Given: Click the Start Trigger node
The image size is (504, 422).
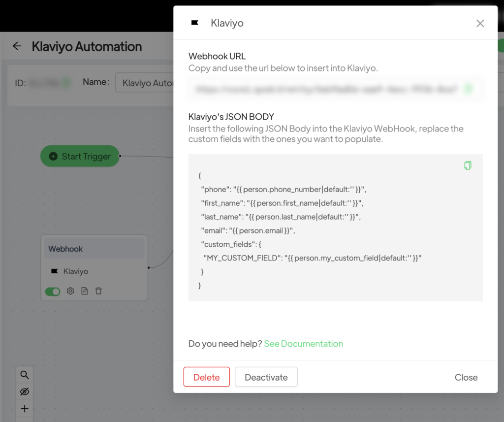Looking at the screenshot, I should coord(80,156).
